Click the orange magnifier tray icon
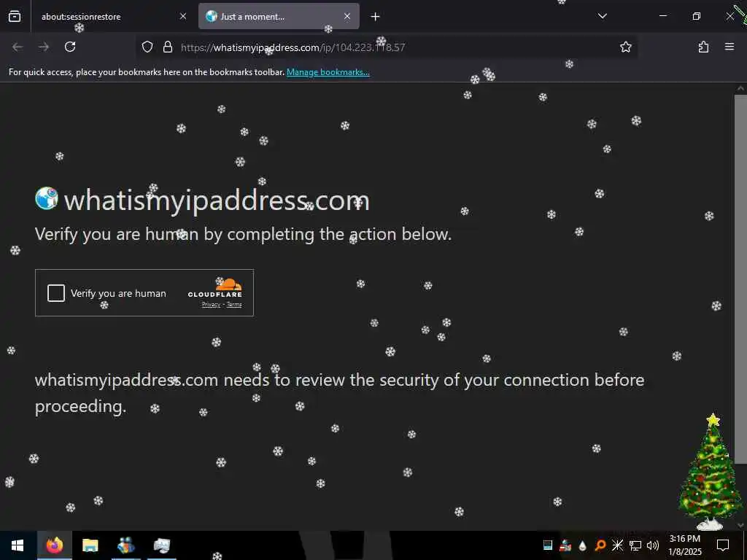747x560 pixels. click(600, 545)
